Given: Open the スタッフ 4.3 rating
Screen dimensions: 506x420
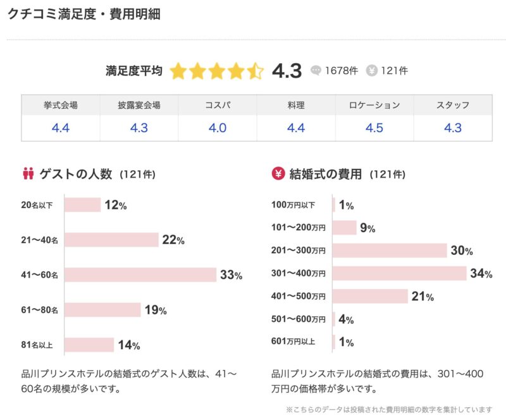Looking at the screenshot, I should [x=453, y=128].
